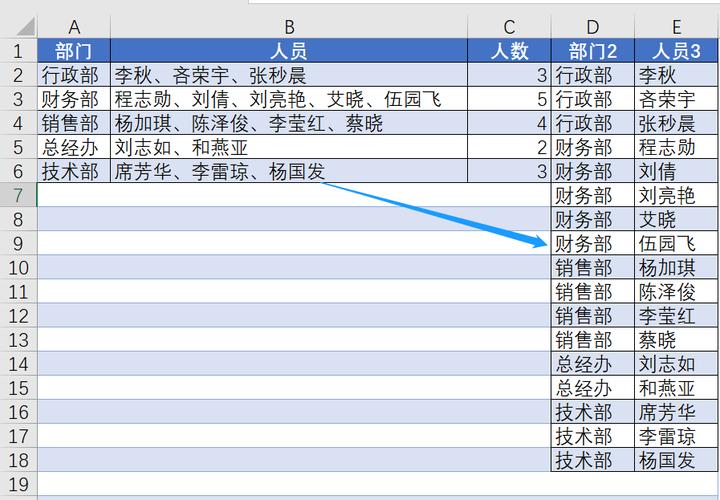This screenshot has height=500, width=720.
Task: Select cell 蔡晓 in column E
Action: tap(676, 339)
